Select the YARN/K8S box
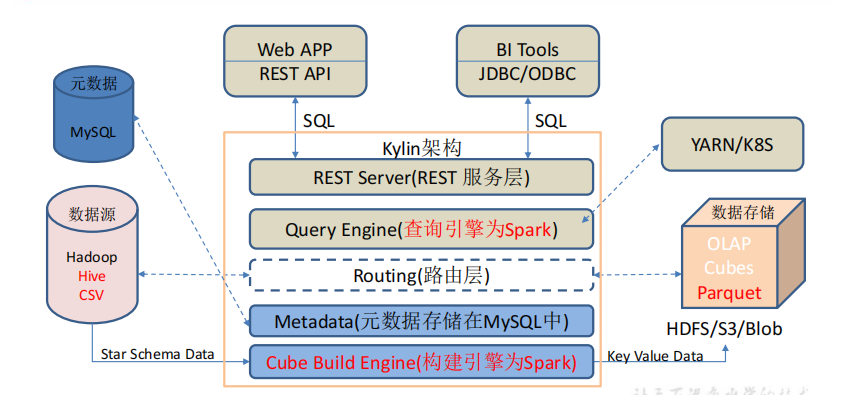The height and width of the screenshot is (395, 861). (x=732, y=144)
